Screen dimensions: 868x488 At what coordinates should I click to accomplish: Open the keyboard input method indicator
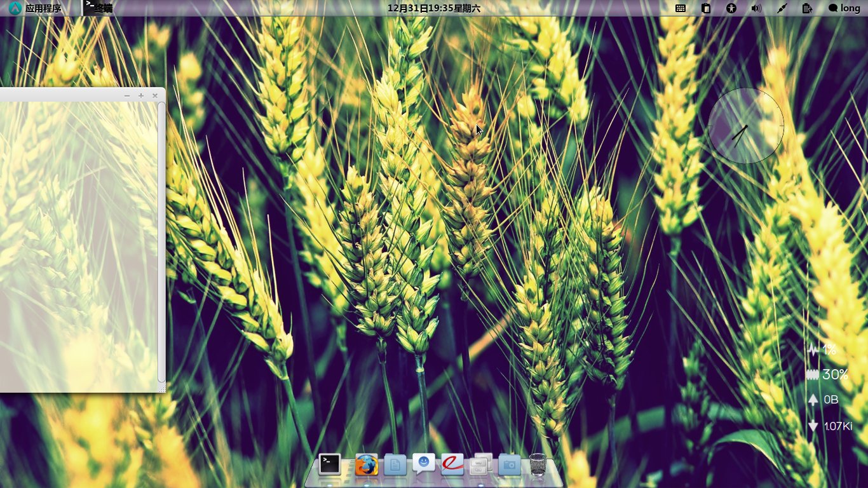(681, 8)
